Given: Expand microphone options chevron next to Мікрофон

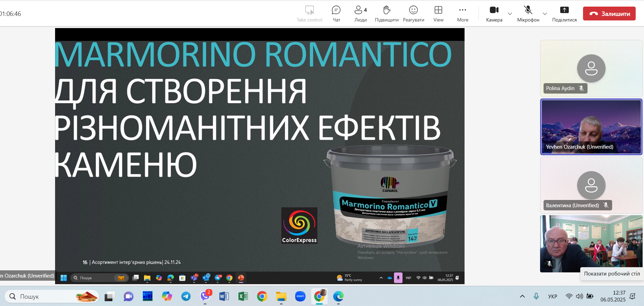Looking at the screenshot, I should tap(545, 14).
